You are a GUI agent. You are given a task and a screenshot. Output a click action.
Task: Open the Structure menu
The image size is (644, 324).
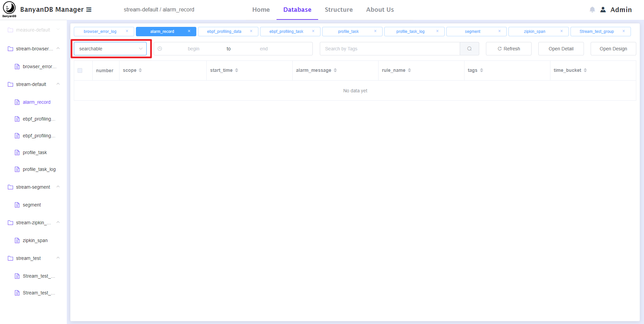339,10
